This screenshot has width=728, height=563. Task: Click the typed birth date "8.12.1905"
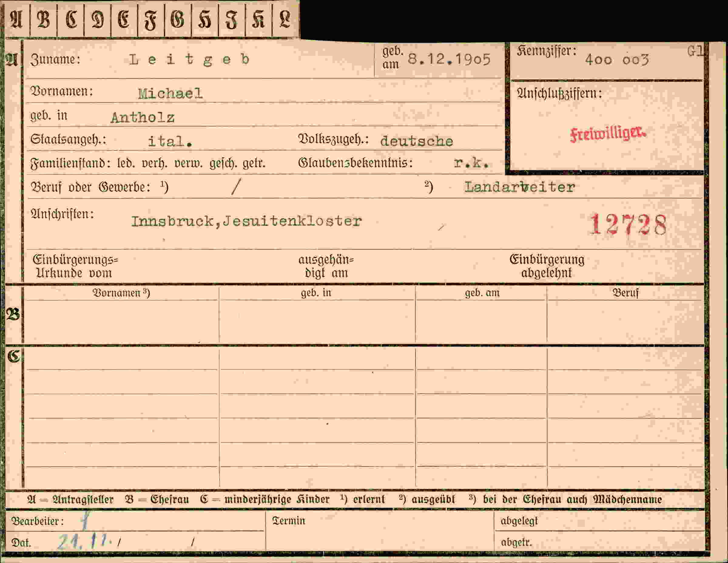click(x=449, y=59)
